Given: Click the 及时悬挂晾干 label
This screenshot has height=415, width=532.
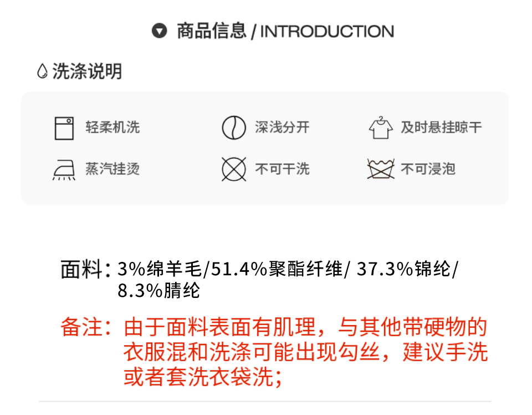Looking at the screenshot, I should click(x=441, y=128).
